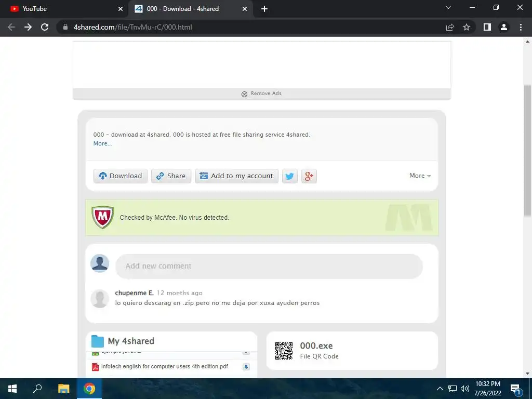Click the scrollbar up arrow

(528, 42)
